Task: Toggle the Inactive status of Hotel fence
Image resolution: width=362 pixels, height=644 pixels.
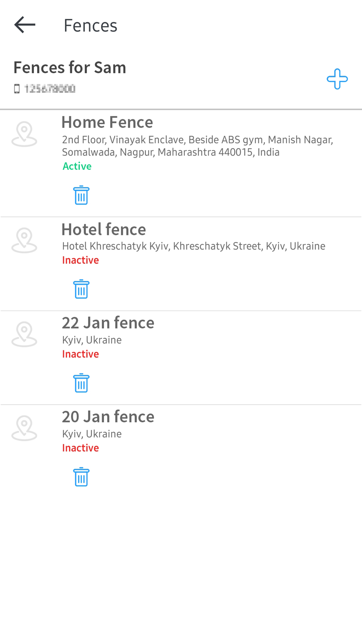Action: pos(80,260)
